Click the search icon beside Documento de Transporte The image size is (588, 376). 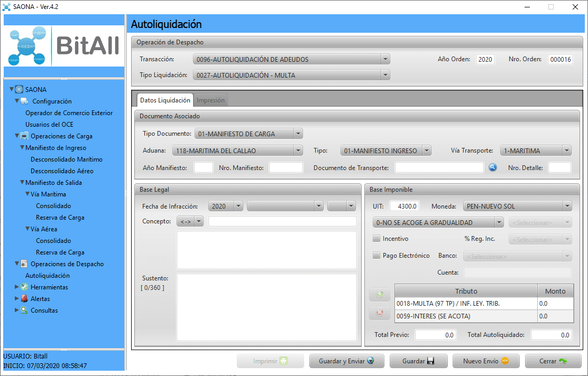tap(493, 167)
